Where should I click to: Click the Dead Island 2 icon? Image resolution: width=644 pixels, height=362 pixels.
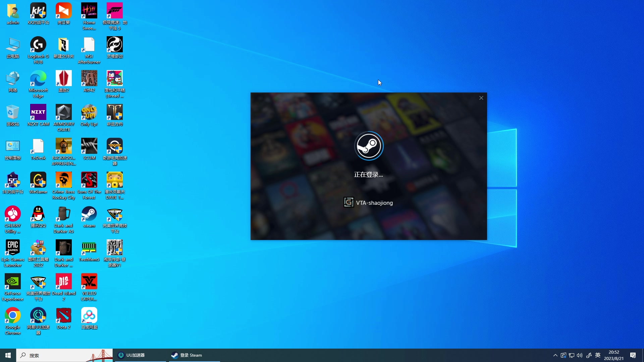tap(64, 287)
